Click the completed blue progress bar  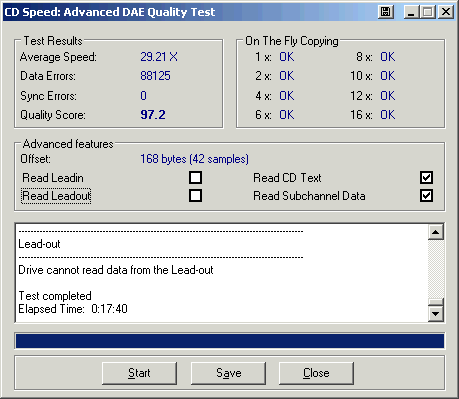point(230,341)
